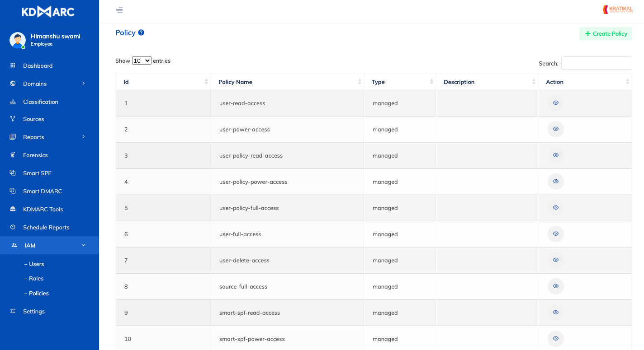Image resolution: width=644 pixels, height=350 pixels.
Task: Open Dashboard from the sidebar
Action: (x=38, y=65)
